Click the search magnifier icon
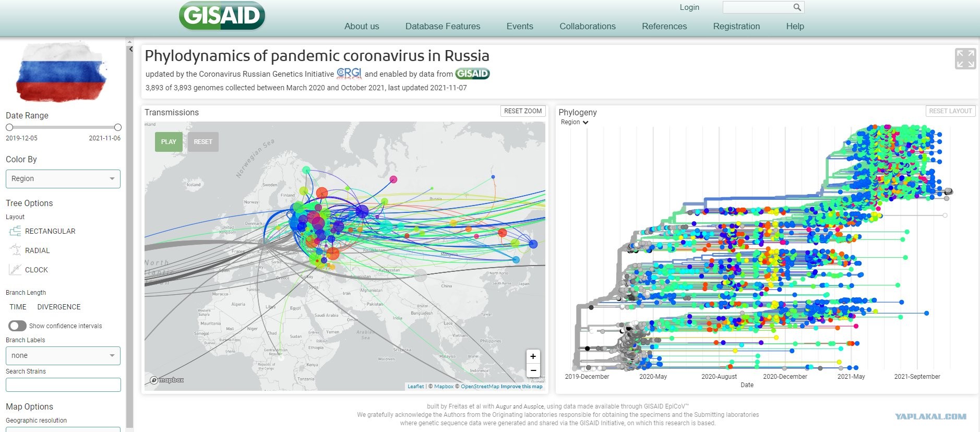Screen dimensions: 980x432 797,7
